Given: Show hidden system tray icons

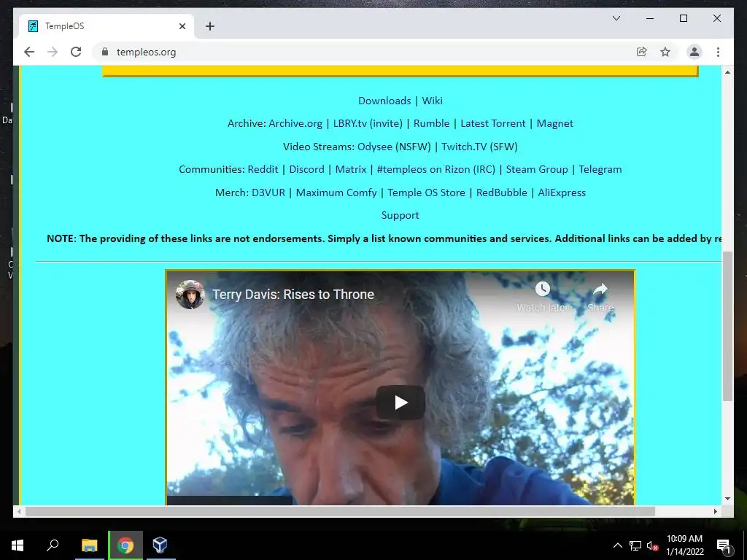Looking at the screenshot, I should [x=617, y=545].
